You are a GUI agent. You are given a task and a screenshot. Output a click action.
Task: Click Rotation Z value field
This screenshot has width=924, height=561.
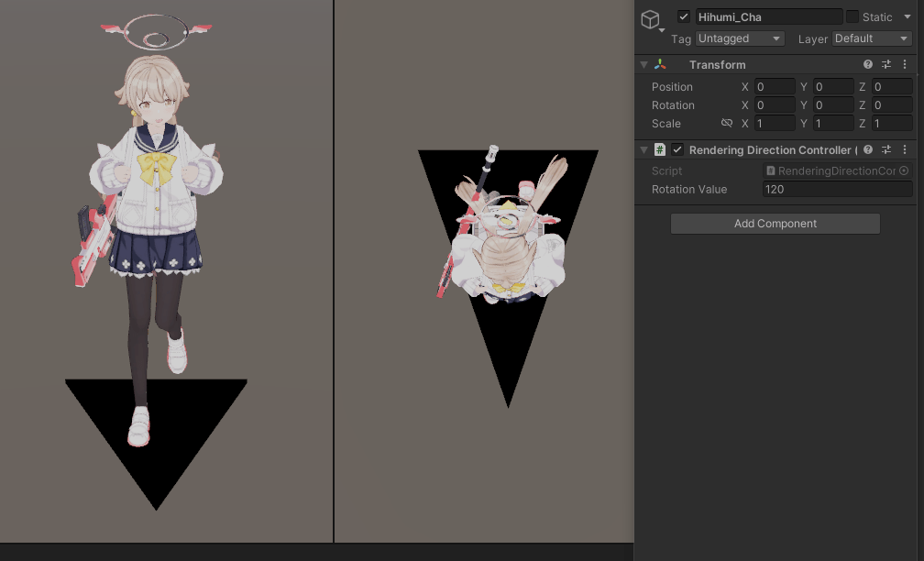[892, 104]
